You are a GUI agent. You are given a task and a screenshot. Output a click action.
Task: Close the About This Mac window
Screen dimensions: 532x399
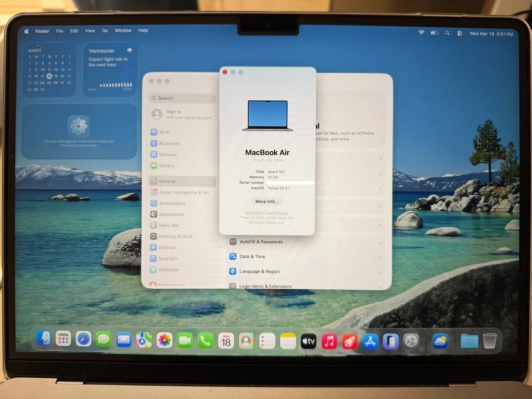(x=224, y=72)
